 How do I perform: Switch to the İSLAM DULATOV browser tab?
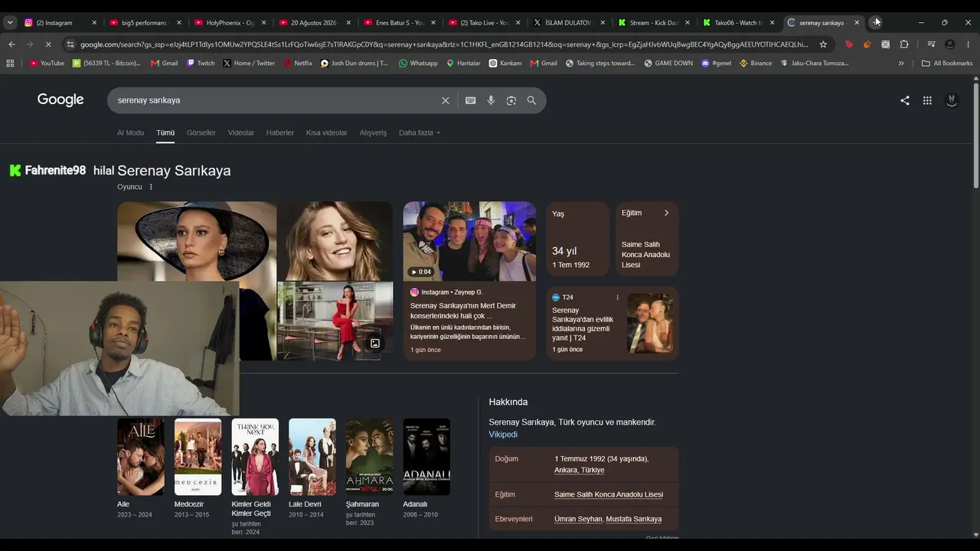pos(570,23)
